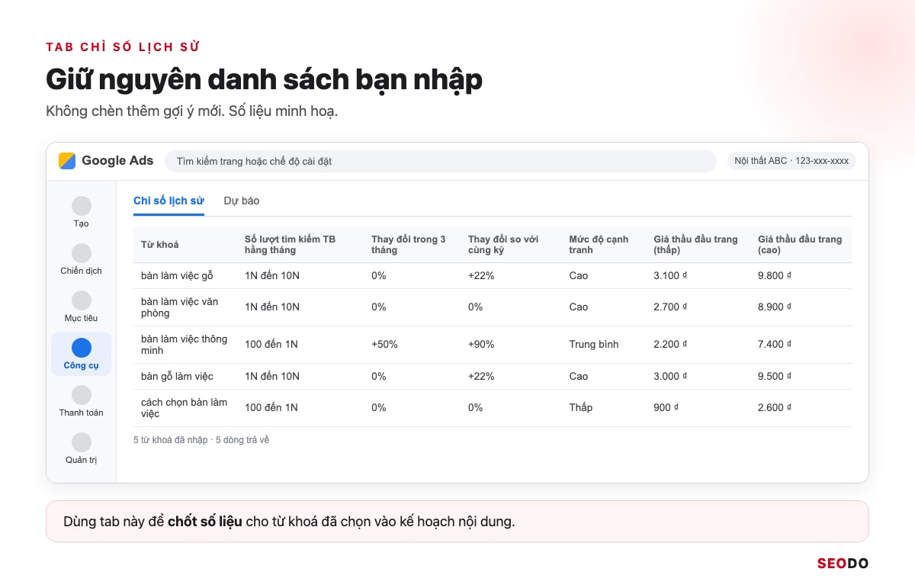Select the Công cụ sidebar icon
The height and width of the screenshot is (588, 915).
coord(82,348)
